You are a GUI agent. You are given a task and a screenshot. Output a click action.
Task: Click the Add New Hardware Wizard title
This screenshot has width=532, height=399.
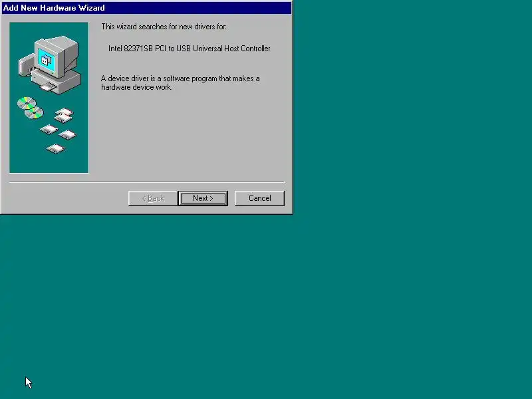coord(54,8)
